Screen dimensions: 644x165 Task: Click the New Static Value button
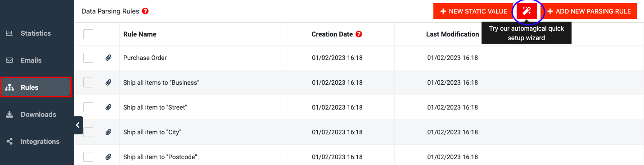coord(473,11)
